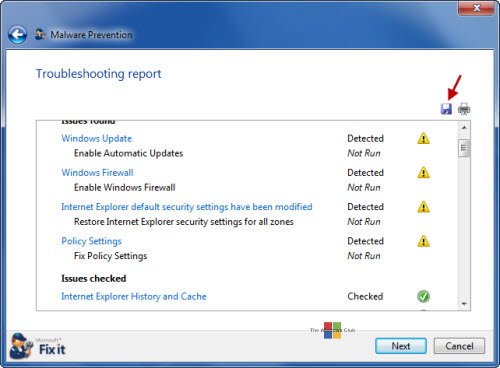The image size is (500, 368).
Task: Open the Windows Update link
Action: point(97,138)
